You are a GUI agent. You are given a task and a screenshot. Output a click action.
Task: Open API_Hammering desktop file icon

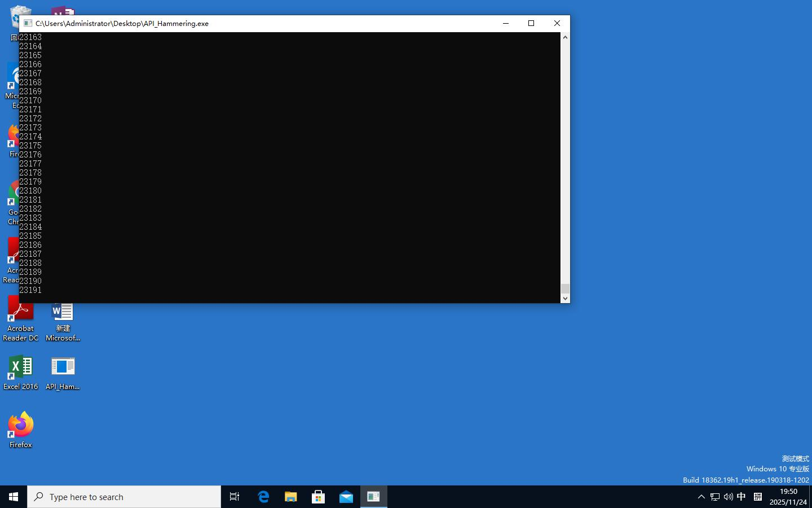pos(63,370)
